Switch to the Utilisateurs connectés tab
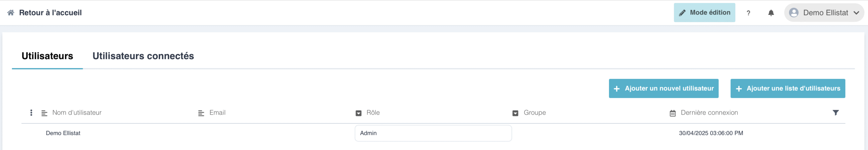The width and height of the screenshot is (868, 150). pos(143,56)
